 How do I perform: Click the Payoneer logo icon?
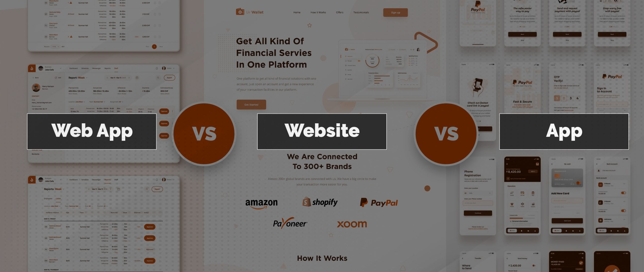point(290,224)
